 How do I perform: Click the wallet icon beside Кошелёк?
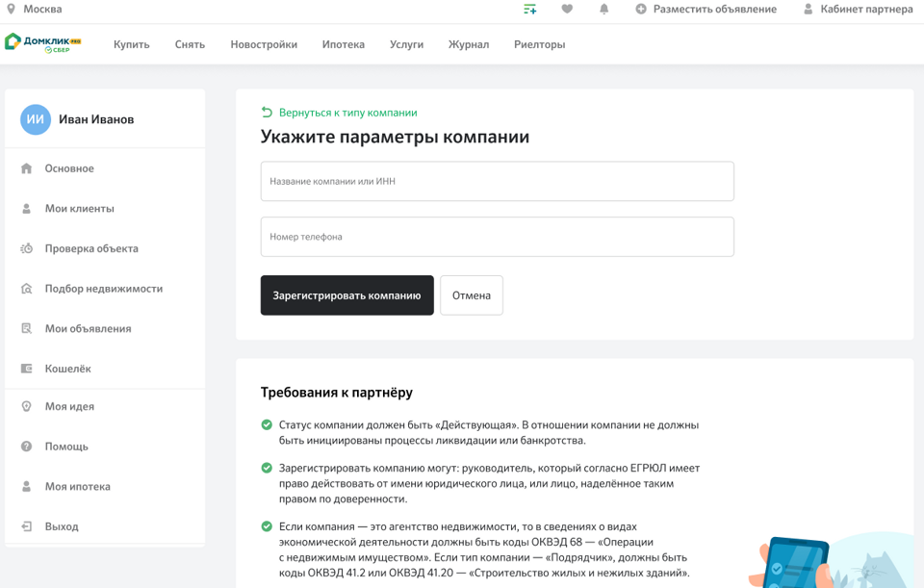[x=27, y=369]
